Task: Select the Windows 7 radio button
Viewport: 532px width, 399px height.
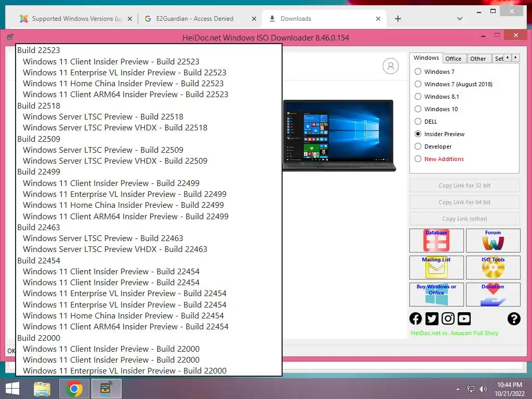Action: pos(418,72)
